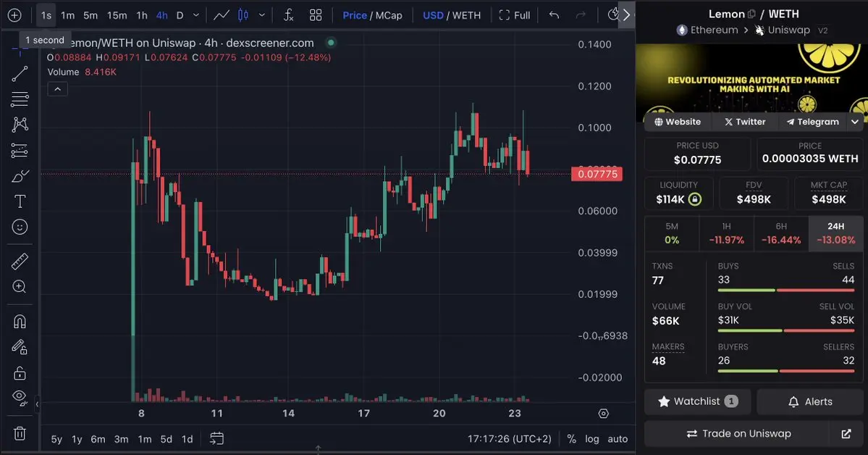
Task: Activate the zoom in tool
Action: pyautogui.click(x=20, y=286)
